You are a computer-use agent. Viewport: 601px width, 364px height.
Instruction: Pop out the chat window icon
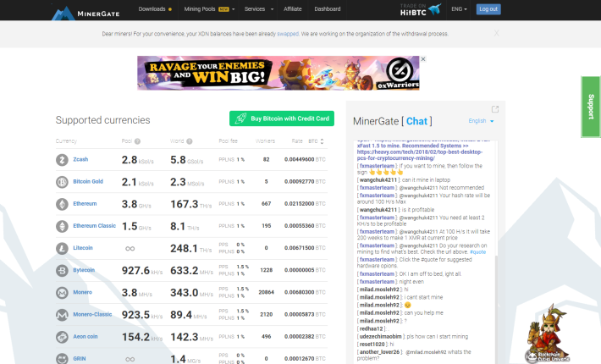[495, 109]
